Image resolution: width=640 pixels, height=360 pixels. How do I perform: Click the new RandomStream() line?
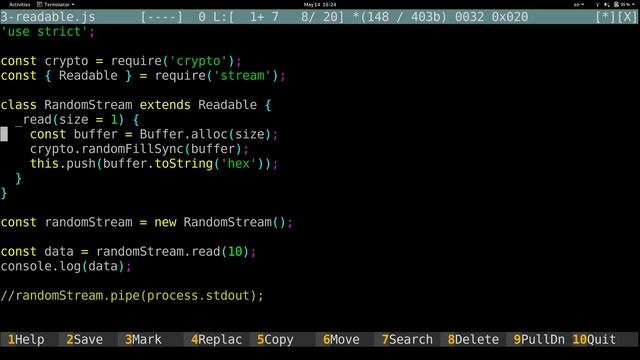(147, 223)
